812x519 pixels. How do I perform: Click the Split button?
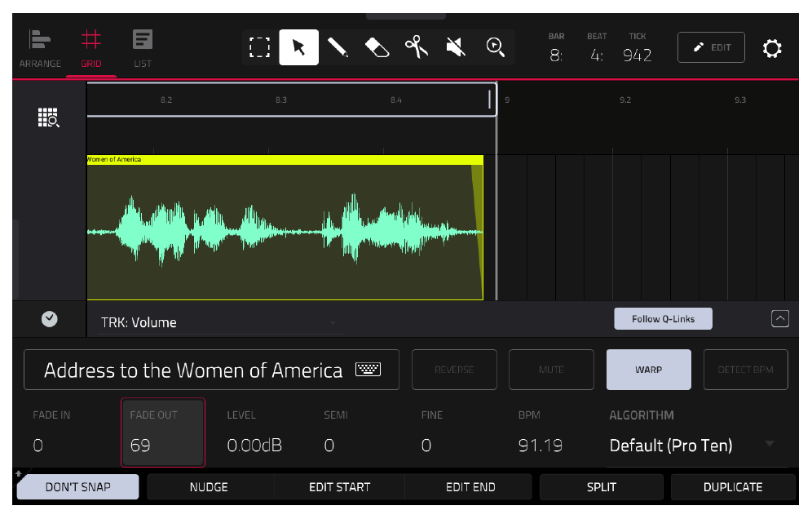[601, 487]
